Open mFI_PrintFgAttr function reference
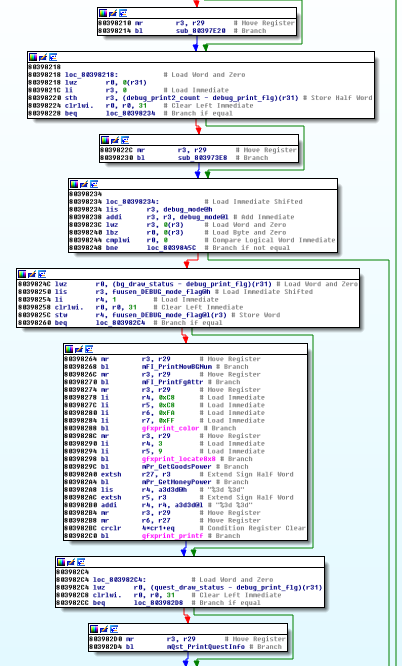This screenshot has height=666, width=402. pos(172,382)
